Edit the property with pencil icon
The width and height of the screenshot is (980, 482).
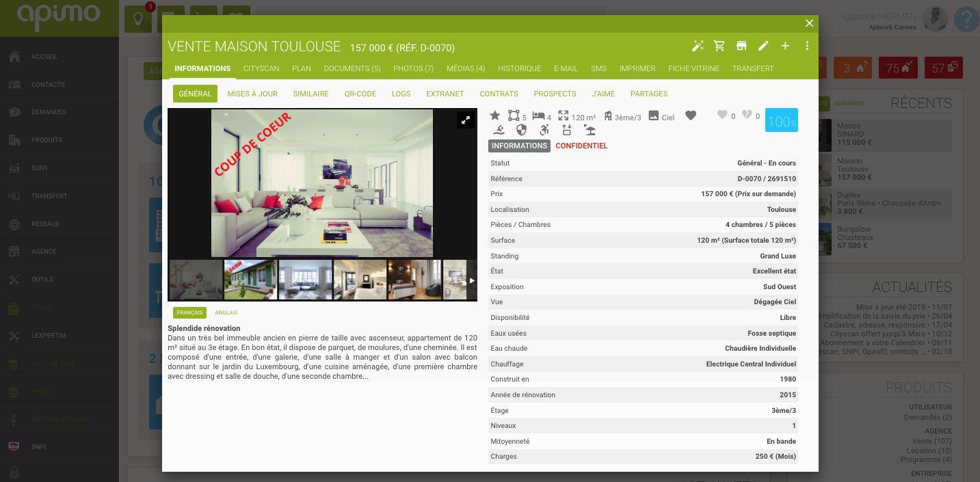pyautogui.click(x=763, y=46)
